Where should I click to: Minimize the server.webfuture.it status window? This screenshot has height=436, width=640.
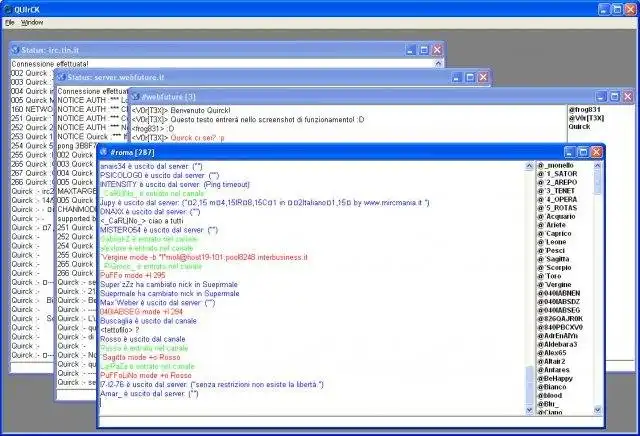pos(457,77)
